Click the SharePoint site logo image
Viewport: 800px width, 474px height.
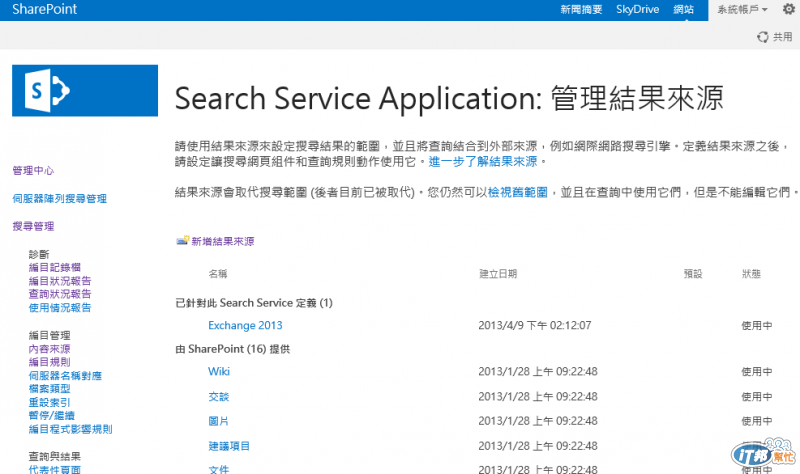coord(85,90)
